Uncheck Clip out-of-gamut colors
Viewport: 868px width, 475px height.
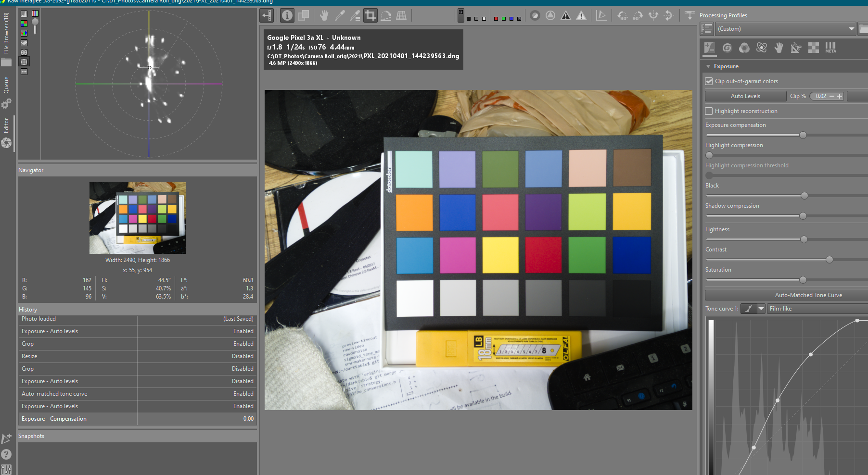[x=709, y=81]
